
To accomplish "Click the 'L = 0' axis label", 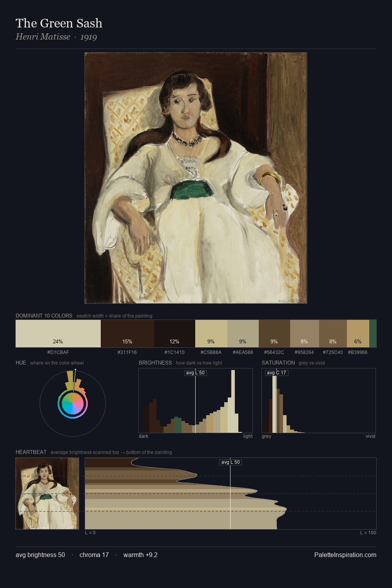I will tap(90, 533).
